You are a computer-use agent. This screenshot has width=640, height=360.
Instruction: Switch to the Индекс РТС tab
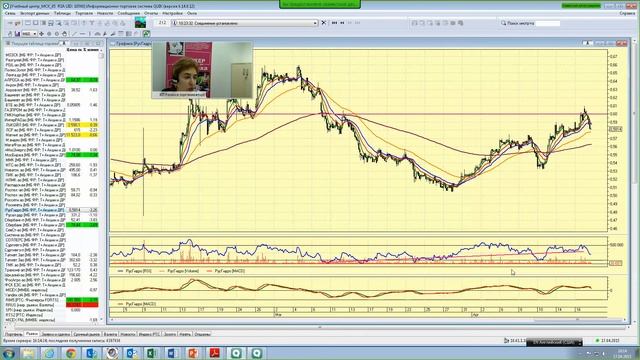pos(149,334)
